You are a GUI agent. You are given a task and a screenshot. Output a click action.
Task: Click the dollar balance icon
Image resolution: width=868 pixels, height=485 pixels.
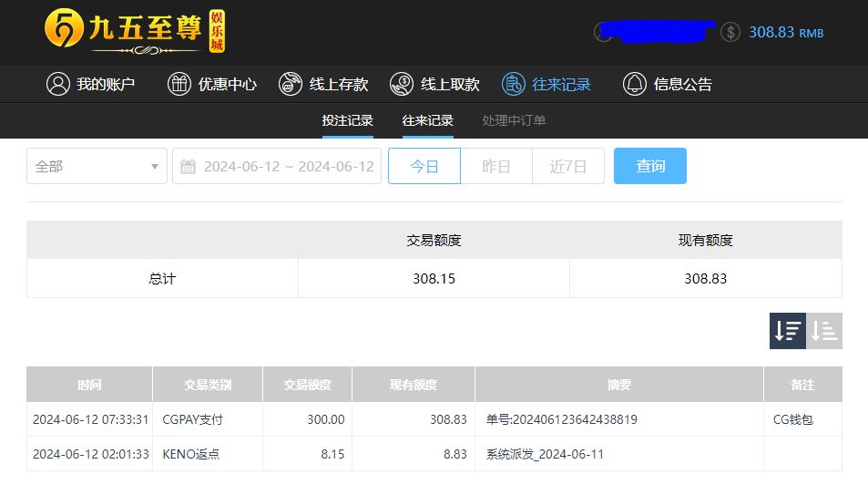pos(730,32)
